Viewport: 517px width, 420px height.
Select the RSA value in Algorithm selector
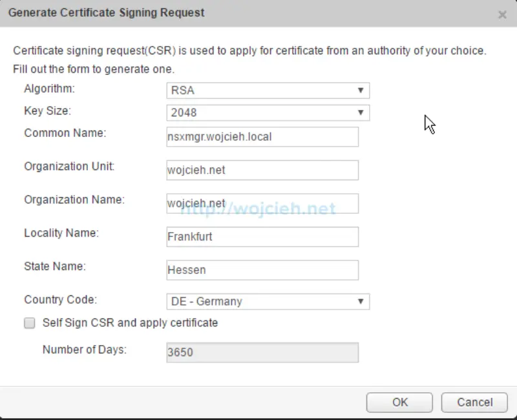click(x=265, y=90)
